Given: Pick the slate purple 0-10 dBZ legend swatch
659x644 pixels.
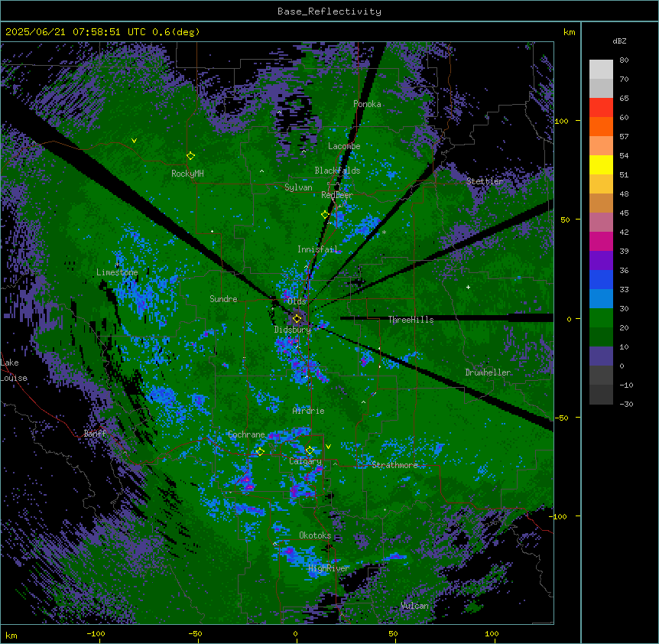Looking at the screenshot, I should coord(601,356).
